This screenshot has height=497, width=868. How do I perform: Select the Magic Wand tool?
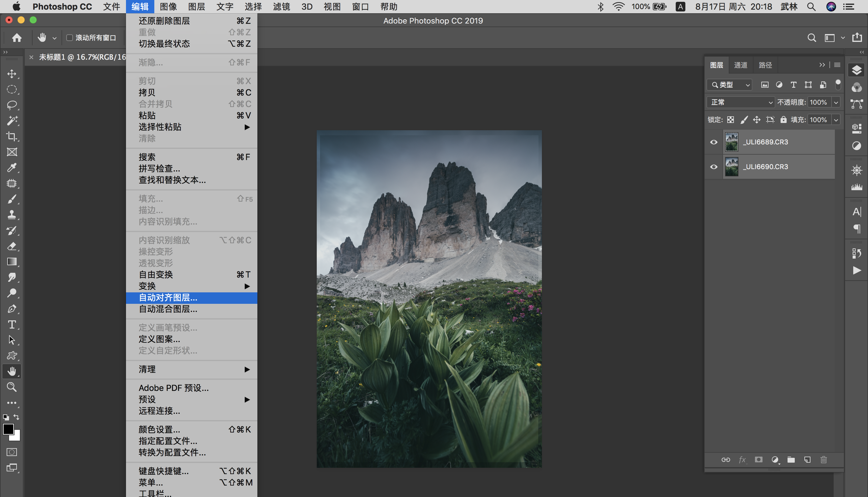(12, 121)
